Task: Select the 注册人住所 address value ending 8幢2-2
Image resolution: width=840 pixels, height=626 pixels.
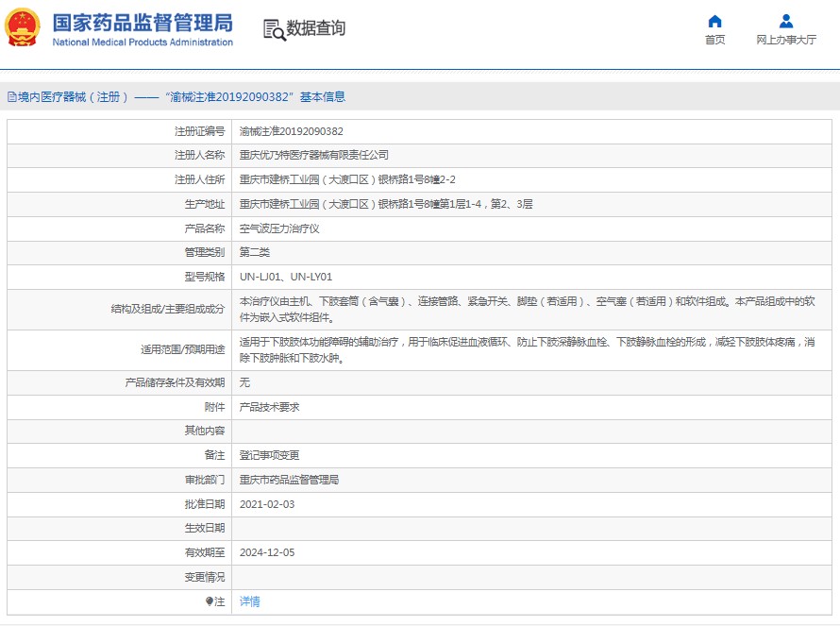Action: (347, 179)
